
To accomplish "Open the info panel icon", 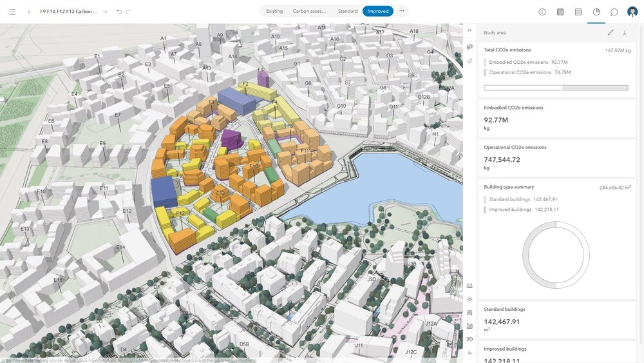I will pyautogui.click(x=542, y=12).
